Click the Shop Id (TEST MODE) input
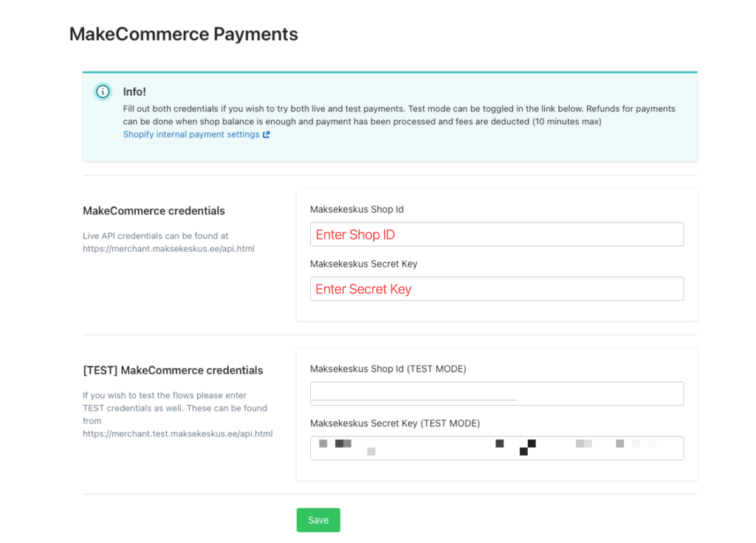Screen dimensions: 756x543 (496, 393)
